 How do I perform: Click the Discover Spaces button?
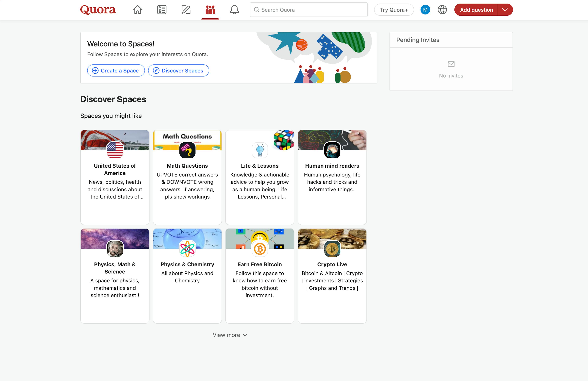(178, 71)
